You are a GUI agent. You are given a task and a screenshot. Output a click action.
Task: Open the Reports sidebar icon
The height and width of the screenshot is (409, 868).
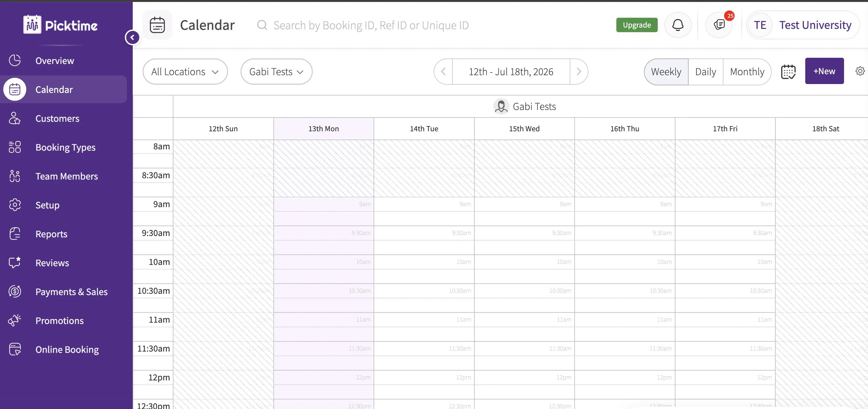click(15, 234)
